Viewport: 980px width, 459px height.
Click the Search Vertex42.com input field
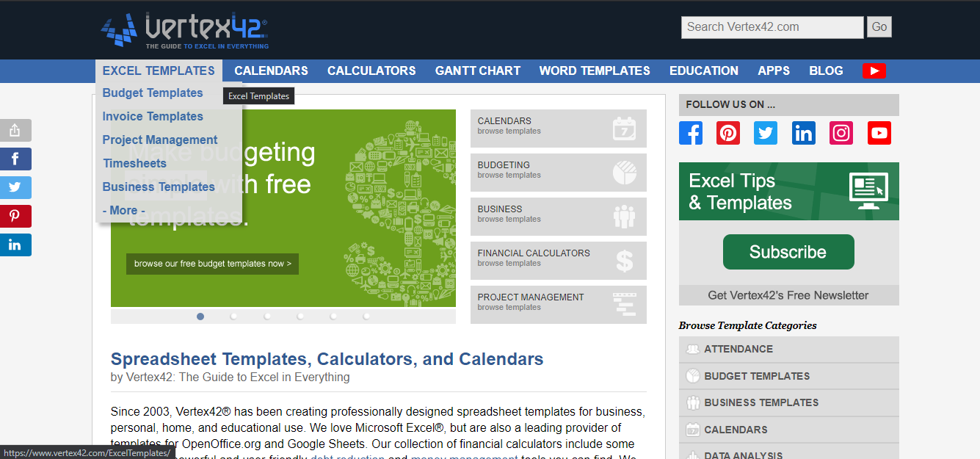772,27
